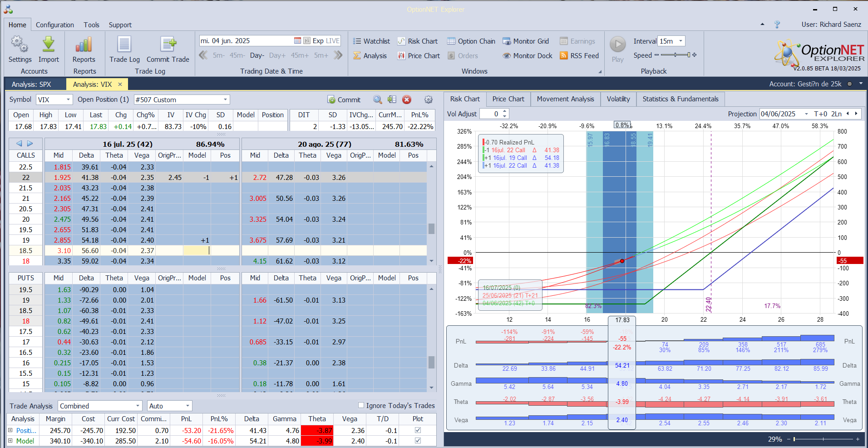
Task: Step projection forward with right arrow
Action: tap(856, 114)
